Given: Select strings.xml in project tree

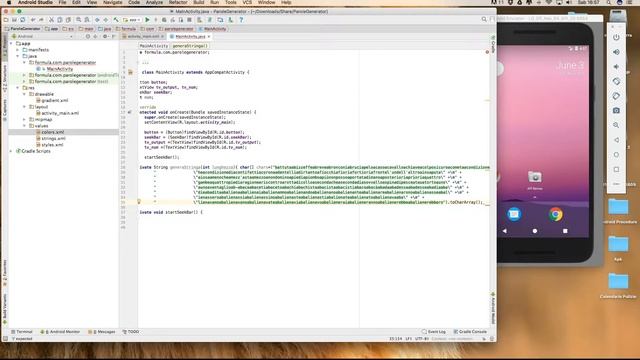Looking at the screenshot, I should (53, 138).
